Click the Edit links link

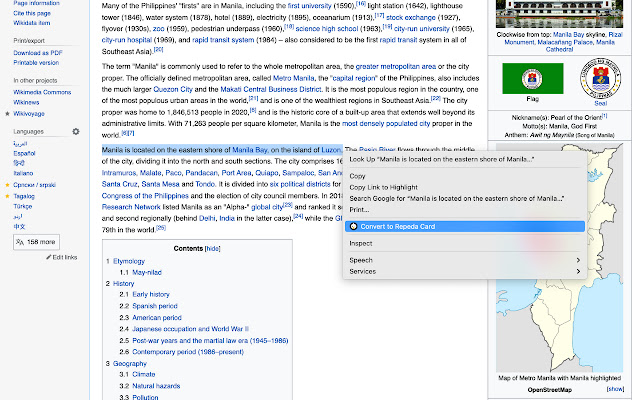pos(65,258)
